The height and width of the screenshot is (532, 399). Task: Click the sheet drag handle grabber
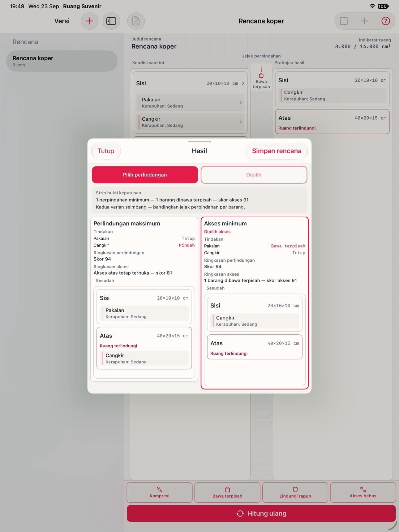click(x=199, y=141)
